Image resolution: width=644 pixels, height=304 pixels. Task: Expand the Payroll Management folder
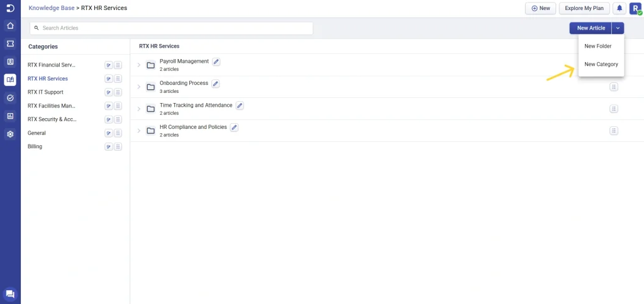click(139, 65)
